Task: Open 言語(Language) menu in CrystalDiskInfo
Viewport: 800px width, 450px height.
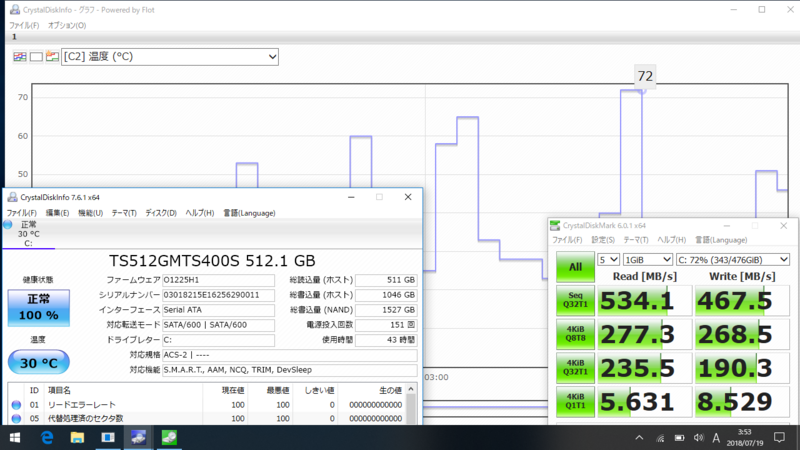Action: coord(249,213)
